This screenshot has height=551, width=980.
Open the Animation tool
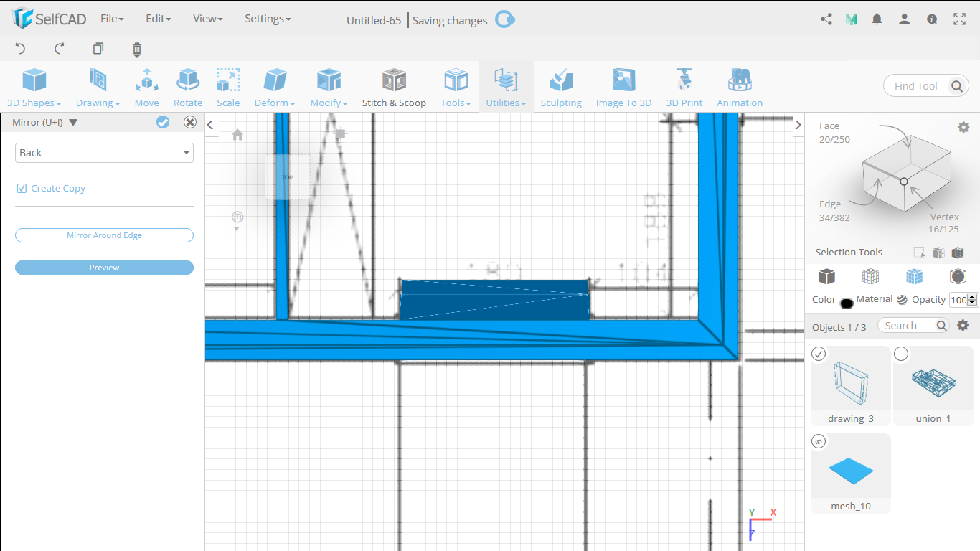[x=740, y=88]
